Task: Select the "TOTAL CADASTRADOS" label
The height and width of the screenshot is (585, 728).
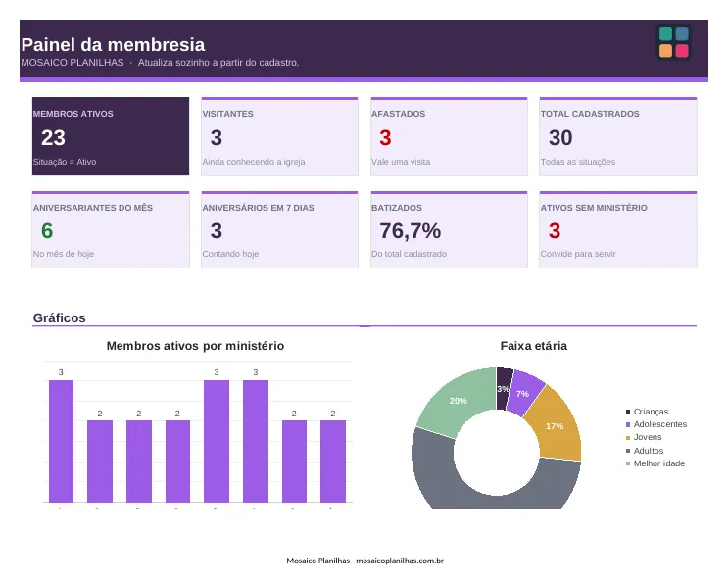Action: coord(590,114)
